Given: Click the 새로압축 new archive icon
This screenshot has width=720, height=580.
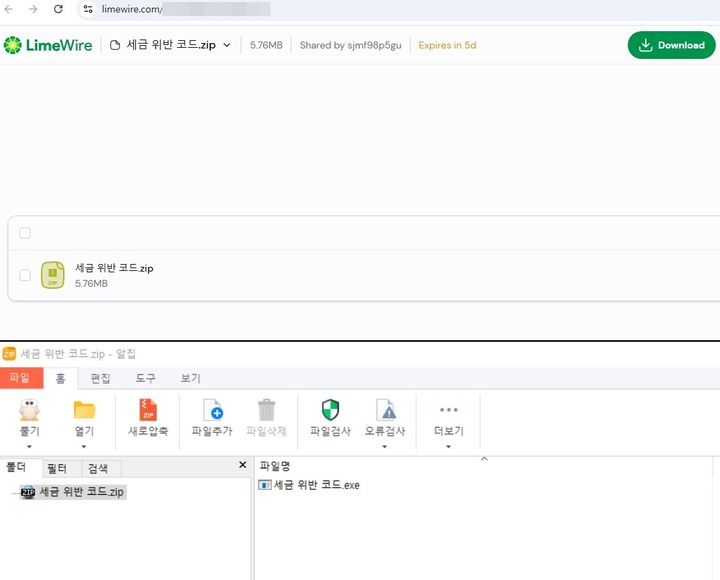Looking at the screenshot, I should [148, 410].
